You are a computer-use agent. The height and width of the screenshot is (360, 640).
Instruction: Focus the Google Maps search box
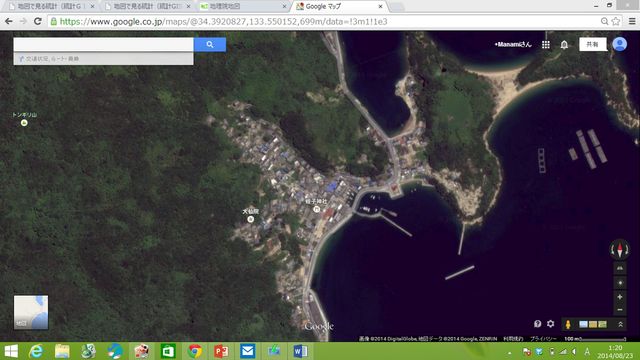tap(104, 44)
